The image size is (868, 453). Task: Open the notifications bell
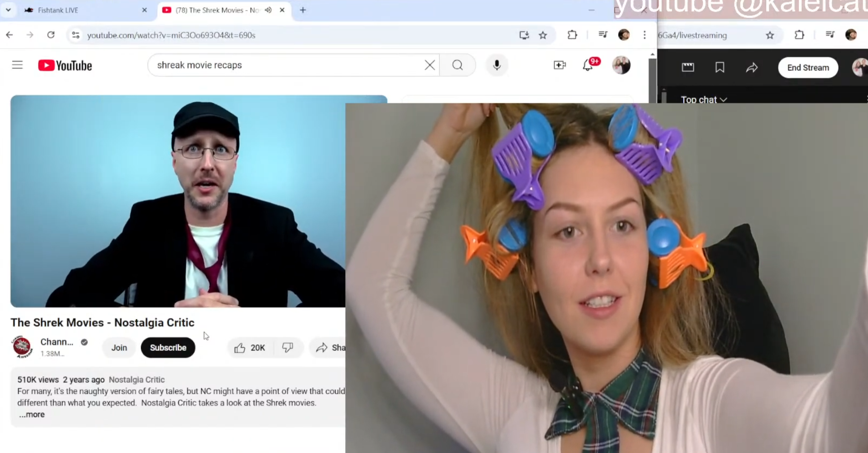click(588, 66)
